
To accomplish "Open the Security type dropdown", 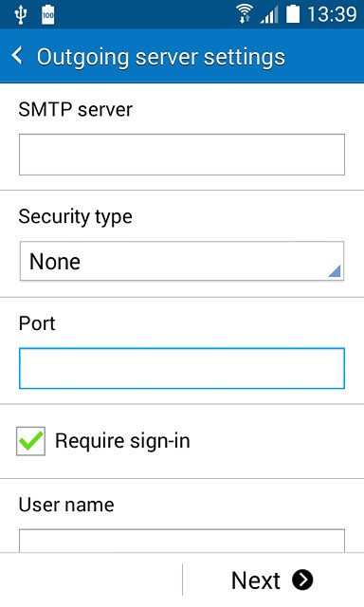I will point(182,261).
